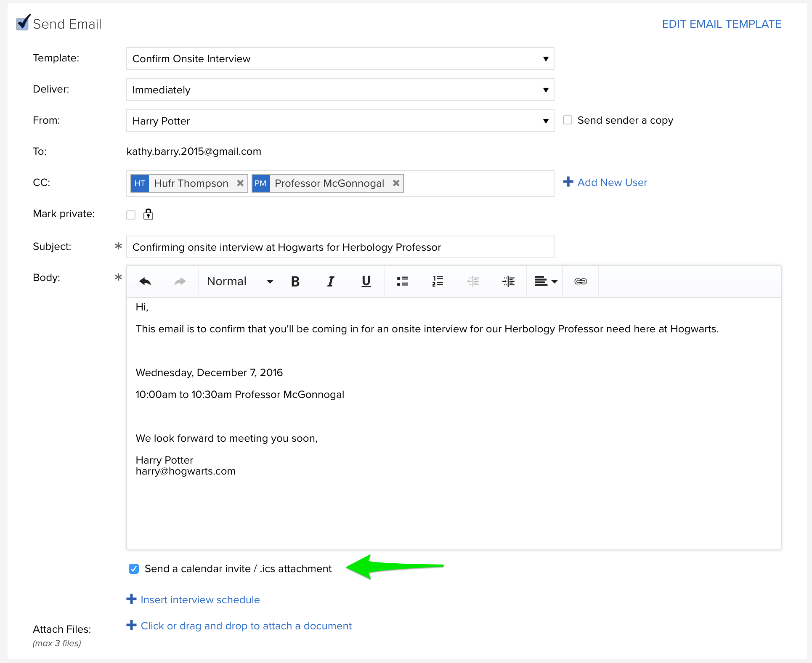The image size is (812, 663).
Task: Open the text alignment dropdown
Action: coord(546,281)
